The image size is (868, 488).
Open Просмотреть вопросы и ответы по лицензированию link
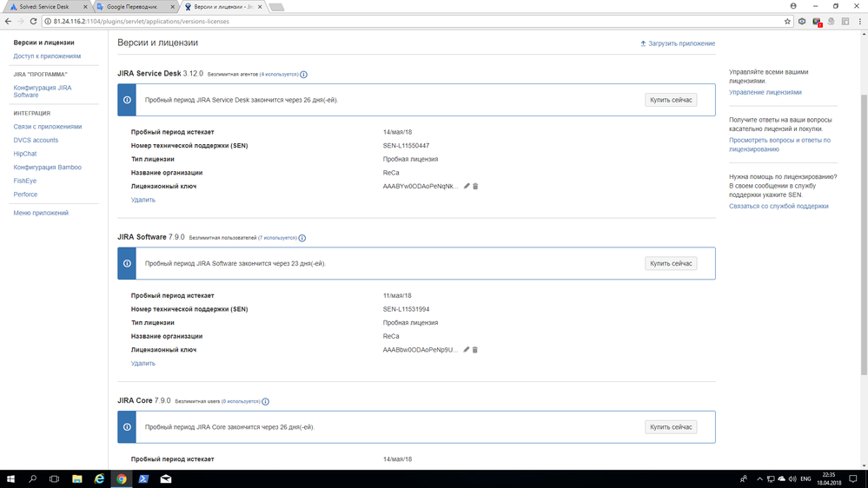tap(779, 144)
